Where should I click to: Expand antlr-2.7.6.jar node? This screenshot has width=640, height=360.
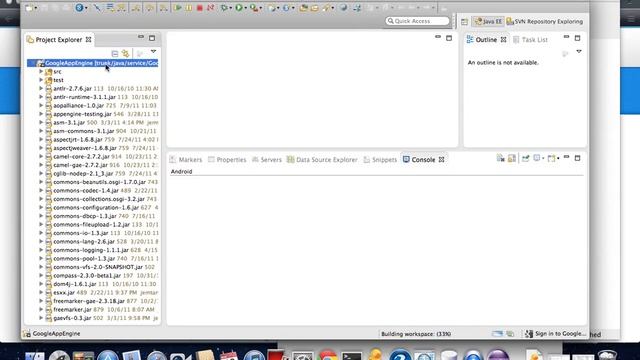tap(41, 89)
